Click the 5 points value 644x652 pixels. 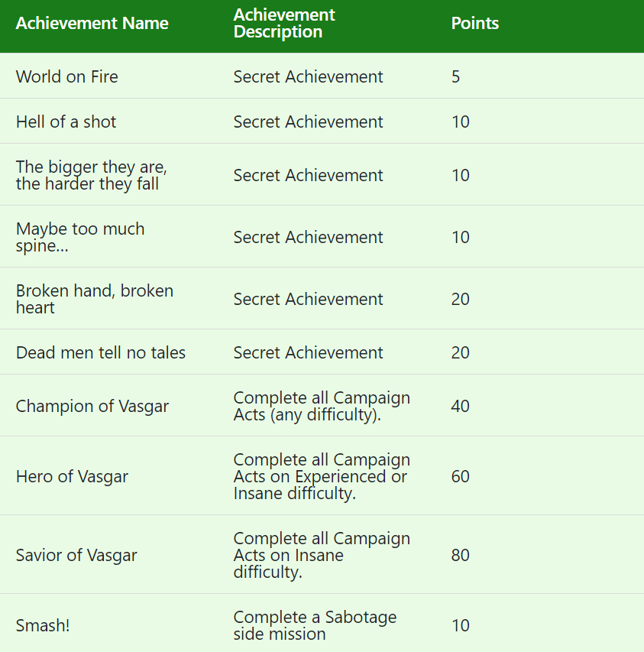click(456, 76)
